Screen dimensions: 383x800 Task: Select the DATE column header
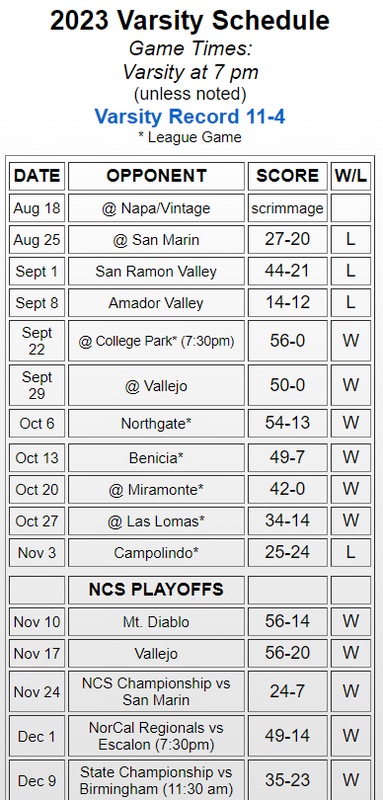point(37,176)
